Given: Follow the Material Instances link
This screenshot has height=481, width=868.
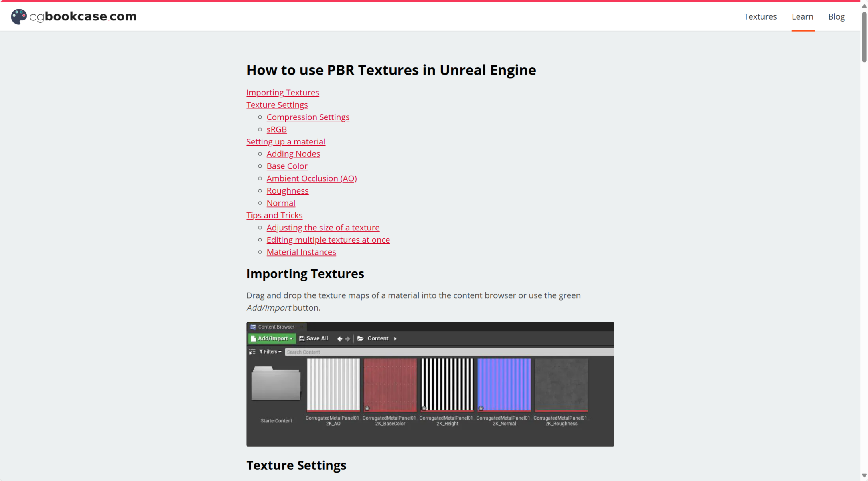Looking at the screenshot, I should pos(301,252).
